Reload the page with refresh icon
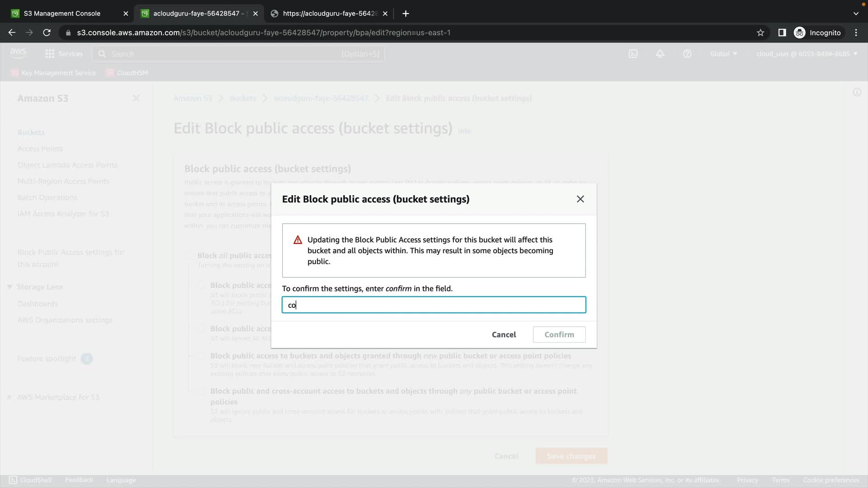Screen dimensions: 868x488 pyautogui.click(x=47, y=33)
